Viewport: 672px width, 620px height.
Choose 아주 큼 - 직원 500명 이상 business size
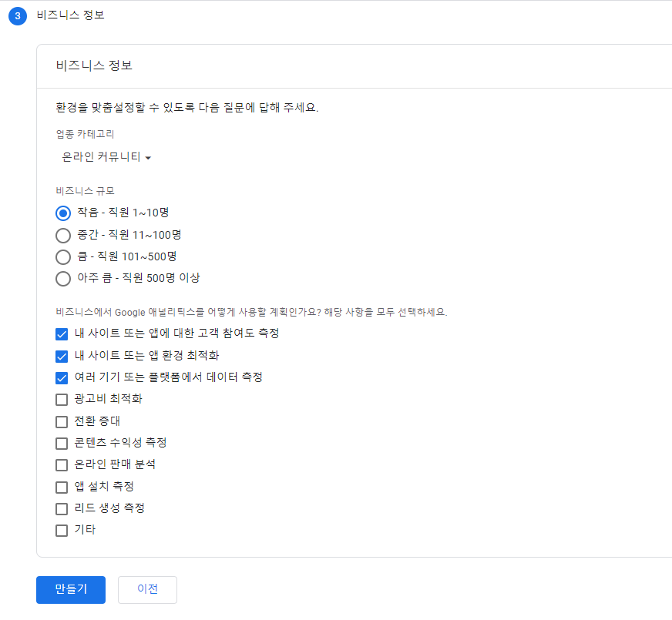click(62, 279)
